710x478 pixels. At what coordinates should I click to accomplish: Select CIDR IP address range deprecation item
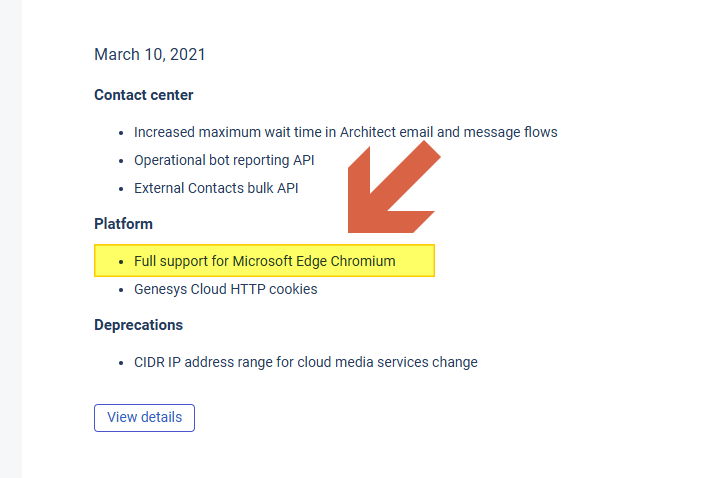pos(305,362)
